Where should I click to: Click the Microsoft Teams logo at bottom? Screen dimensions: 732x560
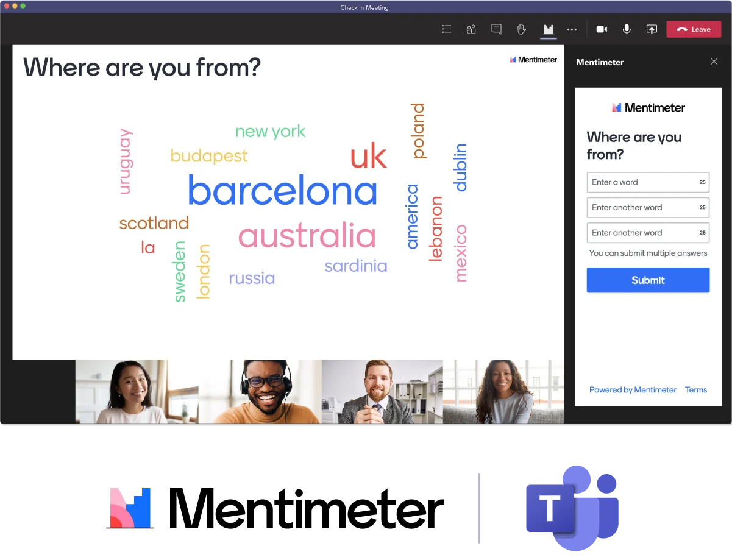(572, 508)
